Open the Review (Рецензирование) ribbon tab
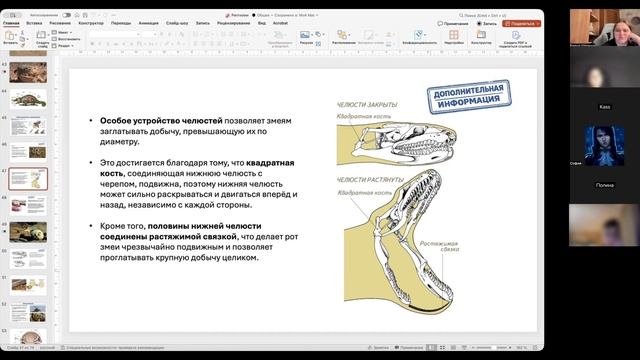The height and width of the screenshot is (360, 640). [233, 23]
